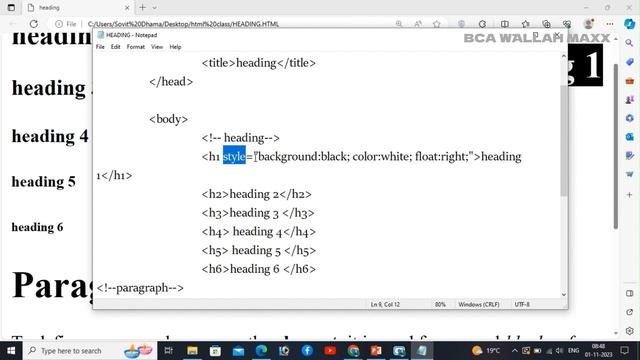Click the 19°C weather widget in taskbar

[x=486, y=351]
